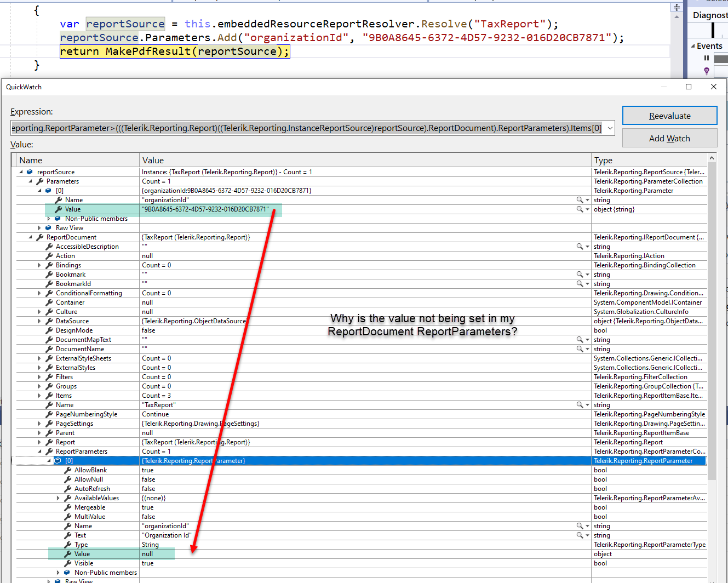Click the "{(none)}" value of AvailableValues
Viewport: 728px width, 583px height.
pyautogui.click(x=153, y=498)
